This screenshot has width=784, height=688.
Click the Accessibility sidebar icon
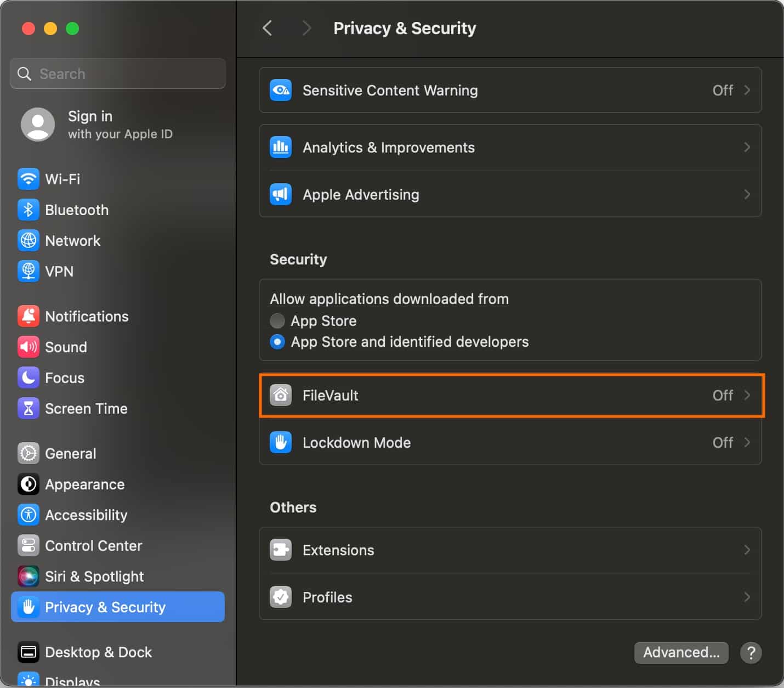pyautogui.click(x=28, y=515)
